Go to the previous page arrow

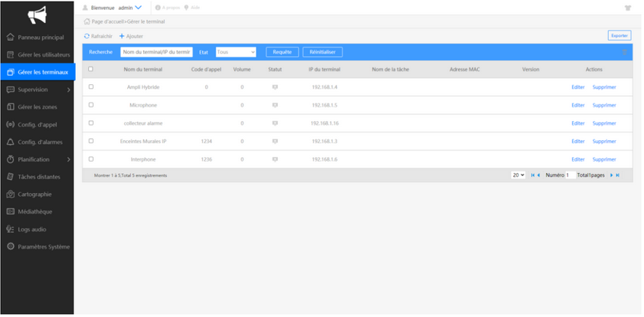(x=538, y=175)
